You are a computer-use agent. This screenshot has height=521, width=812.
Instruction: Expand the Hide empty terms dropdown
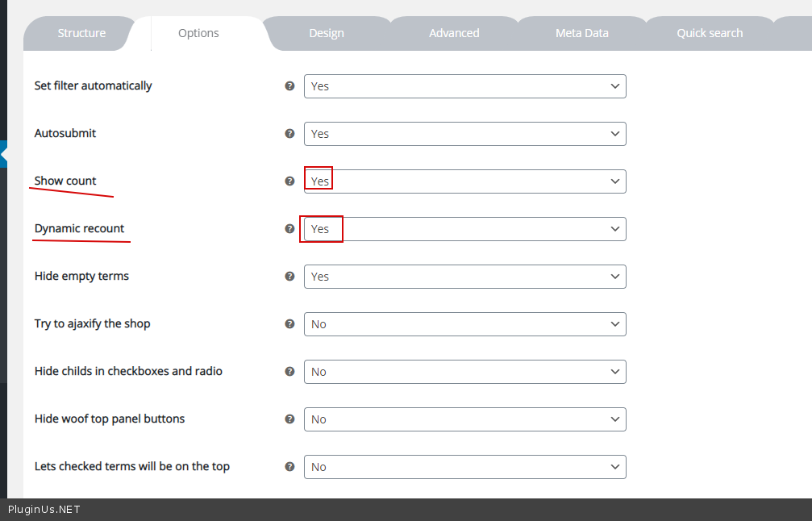(464, 277)
